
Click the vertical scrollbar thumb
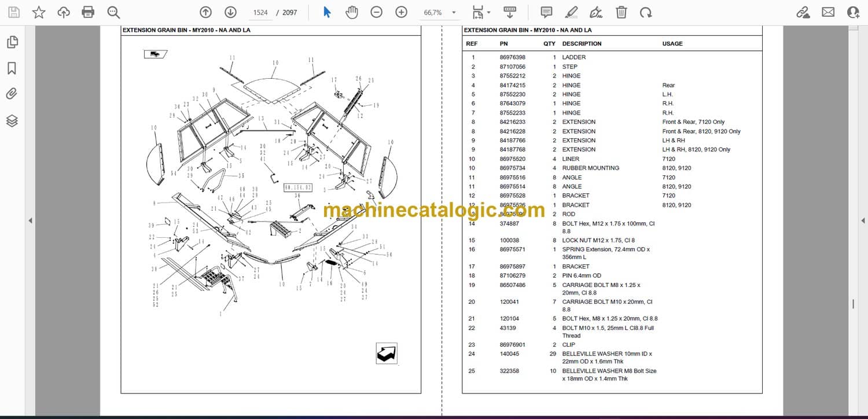[853, 304]
